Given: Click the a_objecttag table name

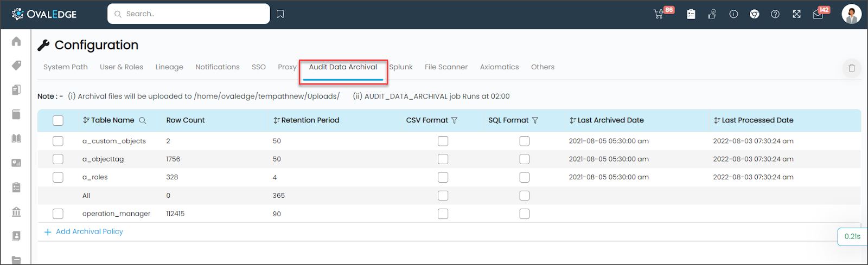Looking at the screenshot, I should click(103, 159).
